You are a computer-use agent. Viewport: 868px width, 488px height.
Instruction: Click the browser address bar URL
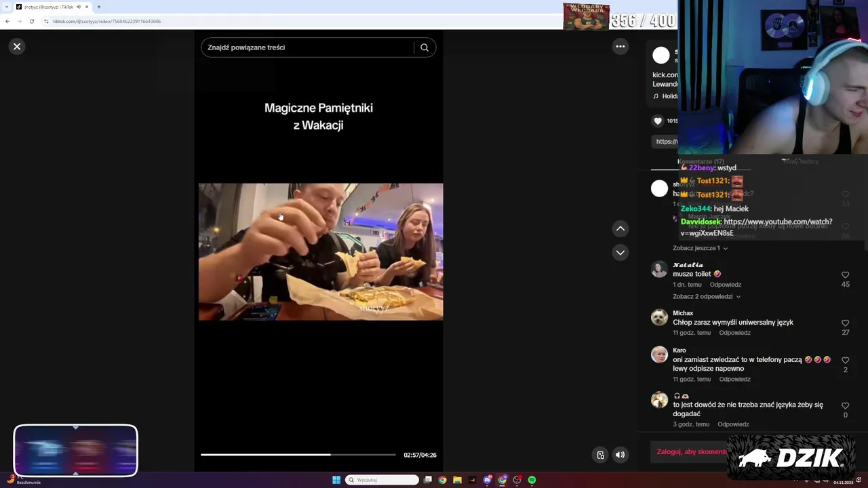(106, 21)
